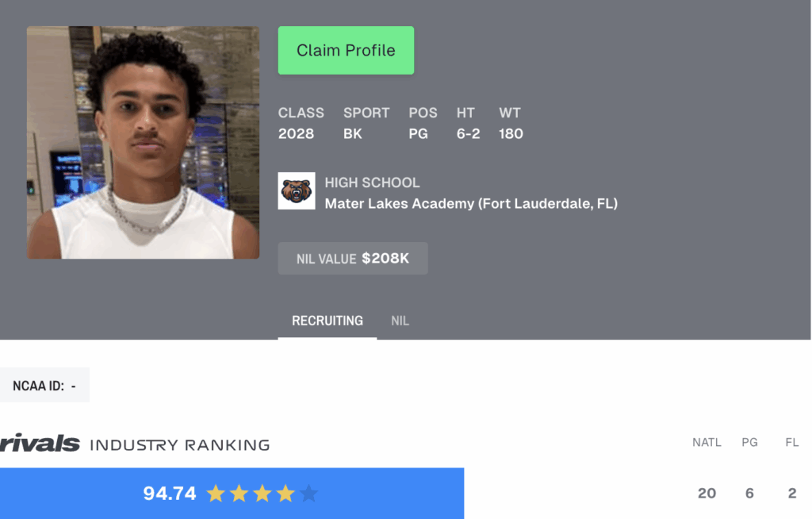Image resolution: width=812 pixels, height=519 pixels.
Task: Open the player's profile photo
Action: (143, 143)
